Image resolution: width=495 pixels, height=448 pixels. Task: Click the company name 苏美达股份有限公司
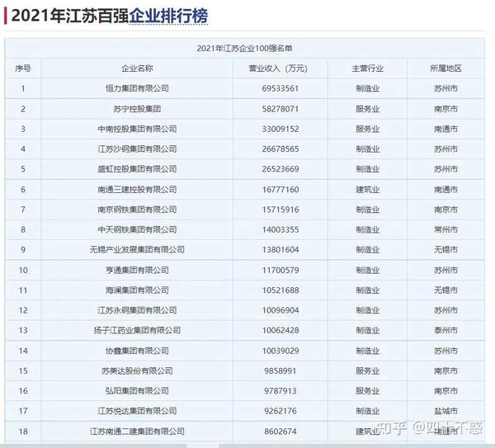(x=137, y=370)
